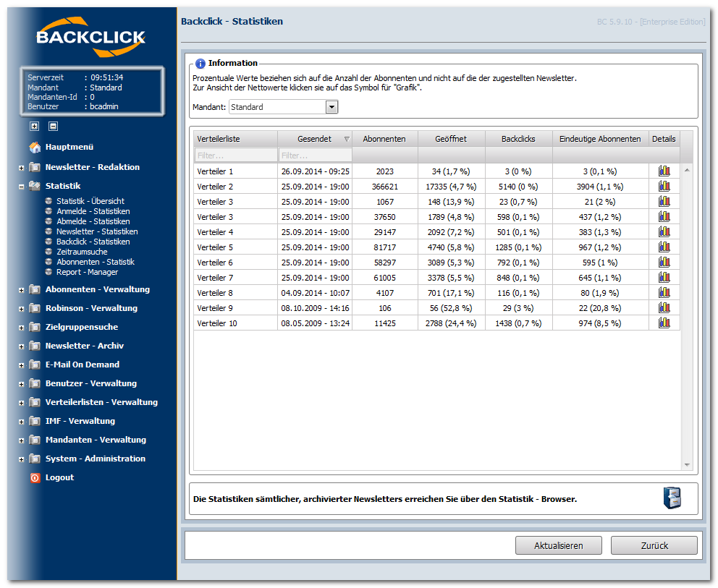The image size is (718, 588).
Task: Expand Newsletter - Redaktion section
Action: pos(22,168)
